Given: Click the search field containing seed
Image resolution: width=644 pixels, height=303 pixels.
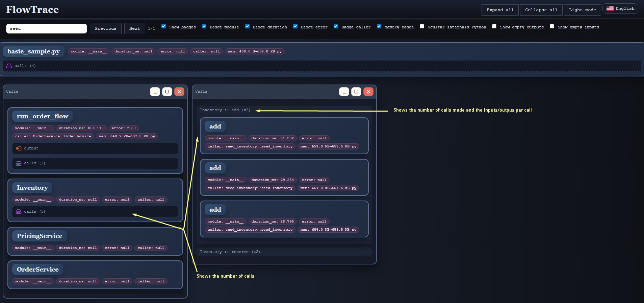Looking at the screenshot, I should coord(47,28).
